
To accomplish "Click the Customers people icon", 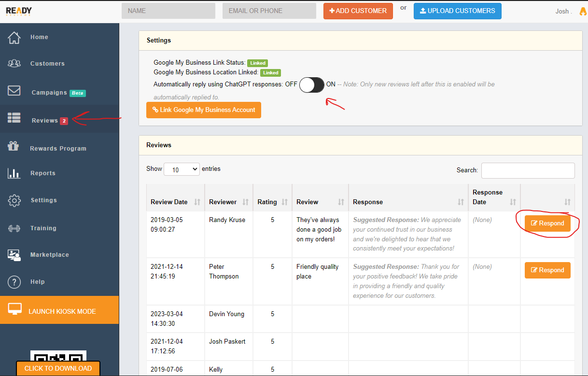I will (x=14, y=63).
